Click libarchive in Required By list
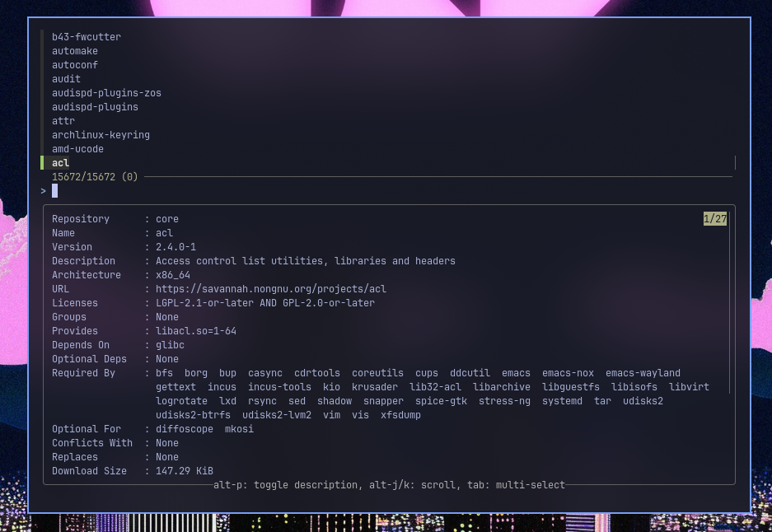This screenshot has height=532, width=772. (502, 387)
